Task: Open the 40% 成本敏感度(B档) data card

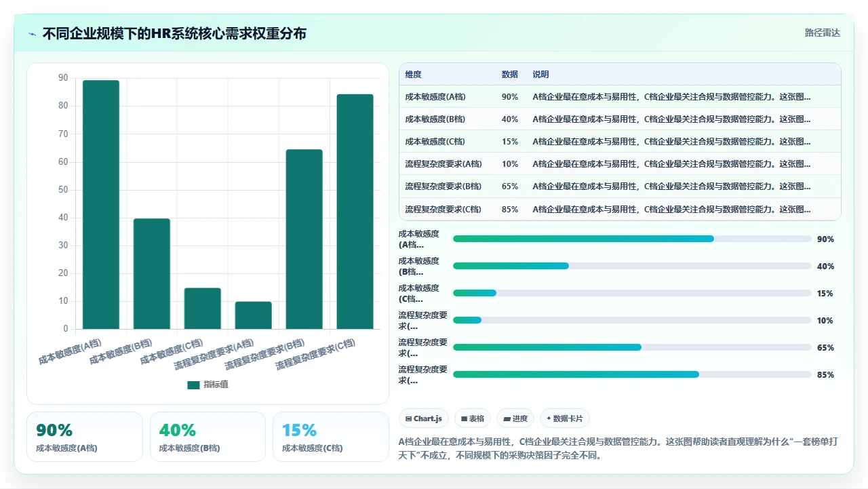Action: (x=208, y=437)
